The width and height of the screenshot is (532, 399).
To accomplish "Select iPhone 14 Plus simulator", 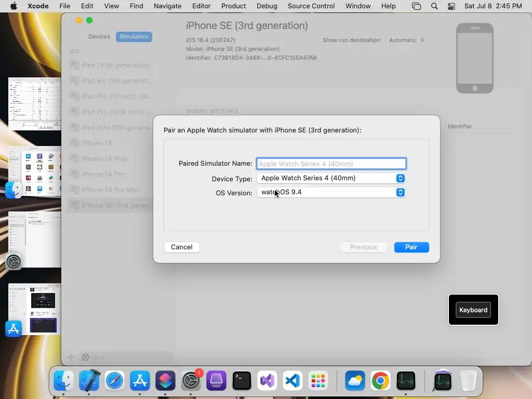I will pos(111,158).
